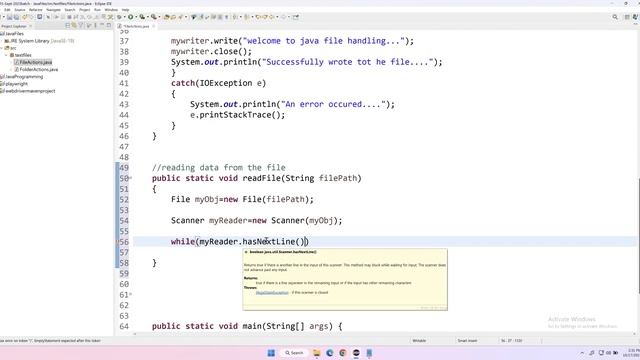This screenshot has width=640, height=360.
Task: Select JRE System Library in tree
Action: tap(39, 41)
